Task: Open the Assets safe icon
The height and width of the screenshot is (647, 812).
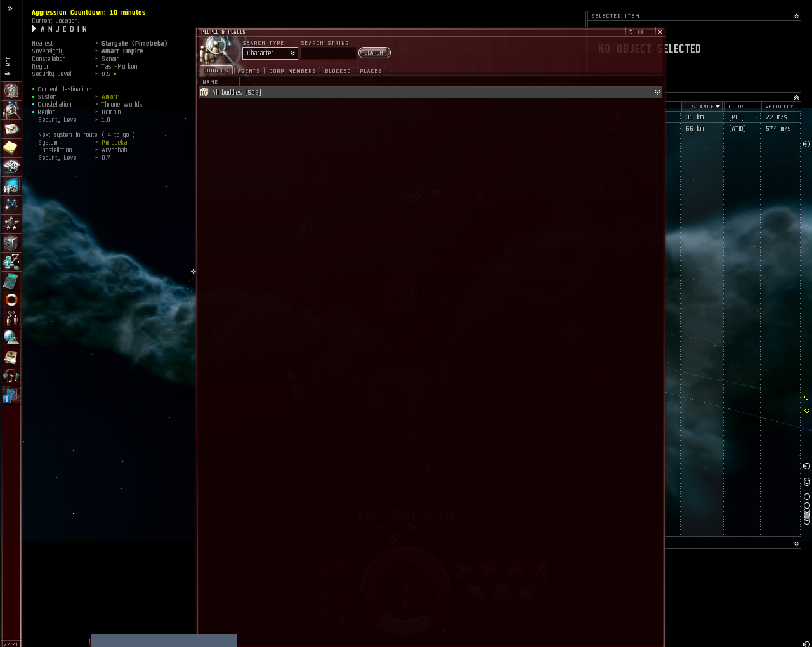Action: click(x=11, y=243)
